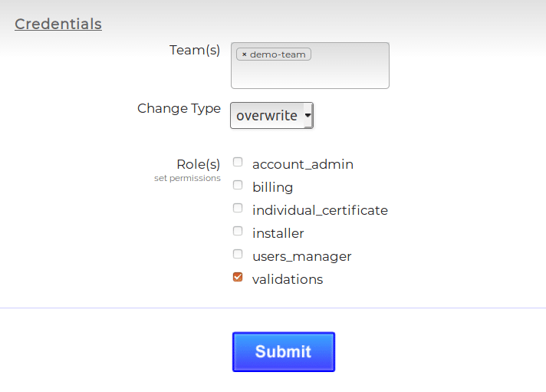Click the users_manager label text
The height and width of the screenshot is (392, 546).
[x=301, y=256]
